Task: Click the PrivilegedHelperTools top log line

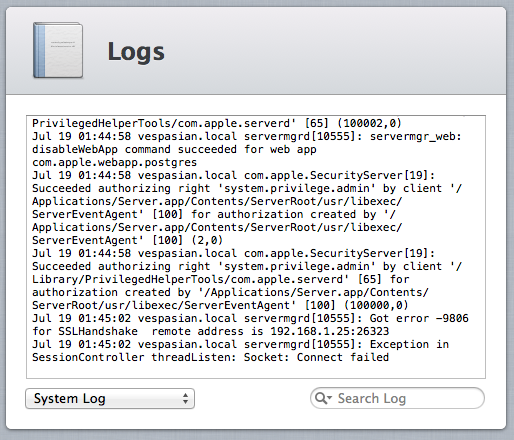Action: pyautogui.click(x=217, y=123)
